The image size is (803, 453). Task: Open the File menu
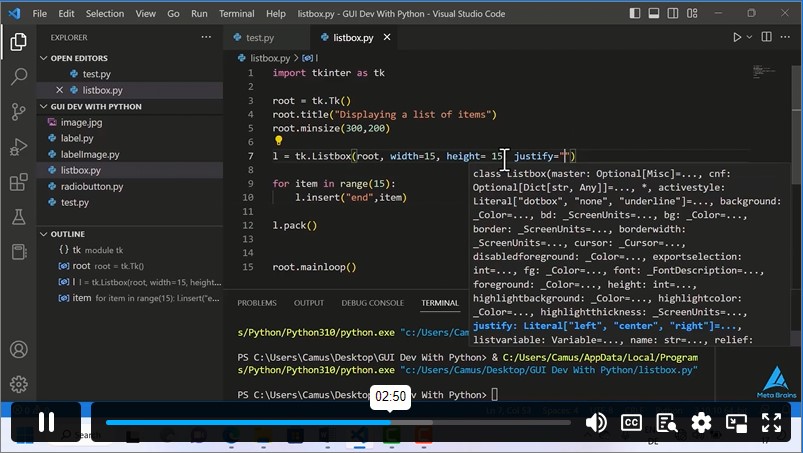point(39,14)
